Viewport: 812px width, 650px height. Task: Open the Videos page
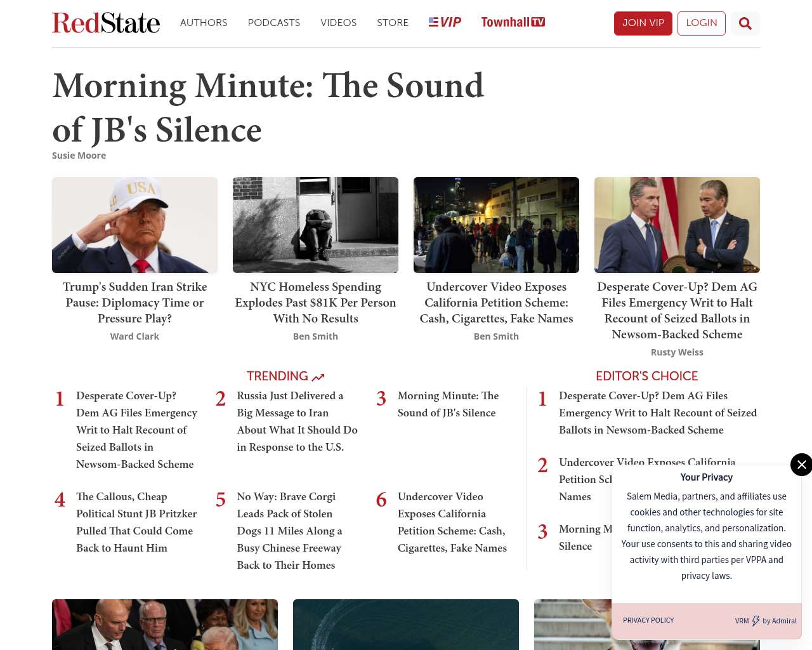coord(338,23)
